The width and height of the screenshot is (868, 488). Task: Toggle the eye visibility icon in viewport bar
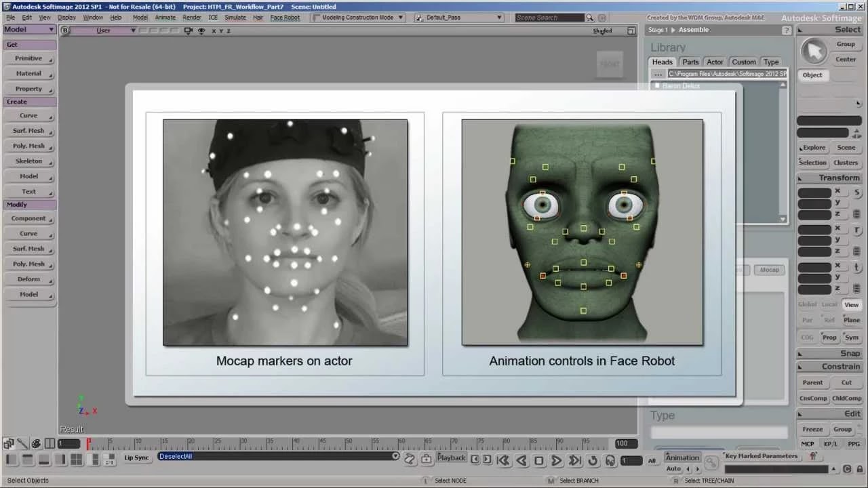[201, 30]
